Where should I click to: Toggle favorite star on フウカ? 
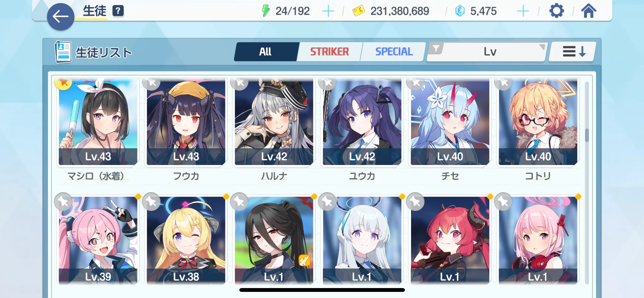click(x=152, y=82)
